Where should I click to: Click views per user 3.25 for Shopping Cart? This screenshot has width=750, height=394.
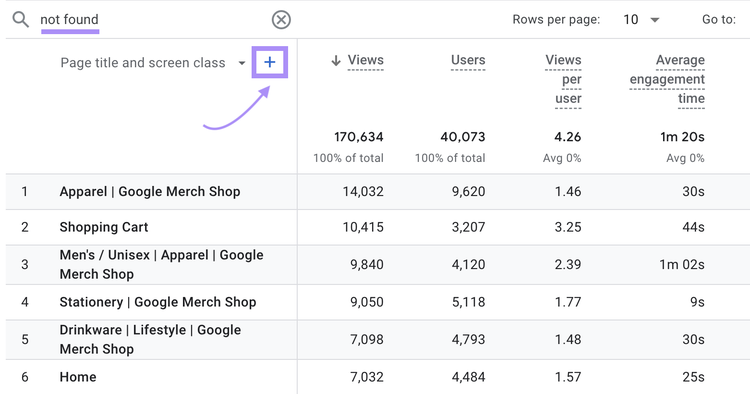pyautogui.click(x=568, y=227)
